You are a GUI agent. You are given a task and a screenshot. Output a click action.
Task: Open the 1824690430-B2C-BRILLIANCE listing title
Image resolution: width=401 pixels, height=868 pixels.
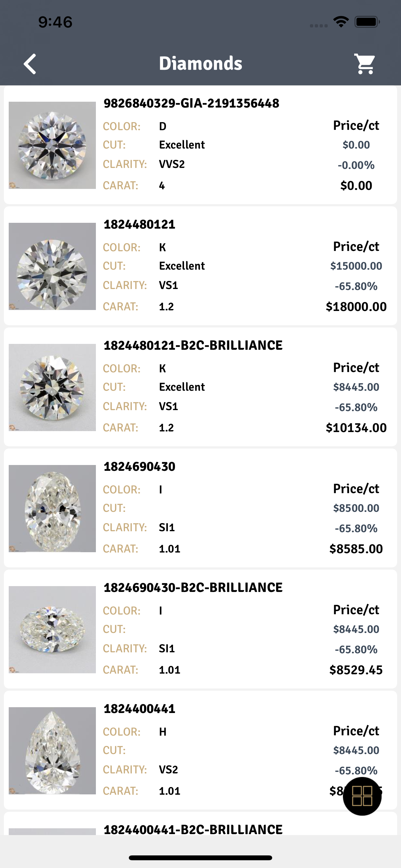click(x=193, y=588)
